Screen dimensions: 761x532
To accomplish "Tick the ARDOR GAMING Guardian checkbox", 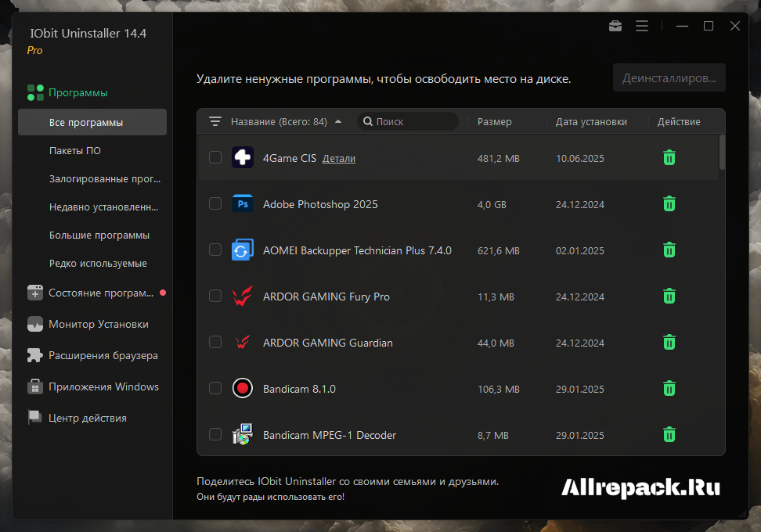I will [x=215, y=342].
